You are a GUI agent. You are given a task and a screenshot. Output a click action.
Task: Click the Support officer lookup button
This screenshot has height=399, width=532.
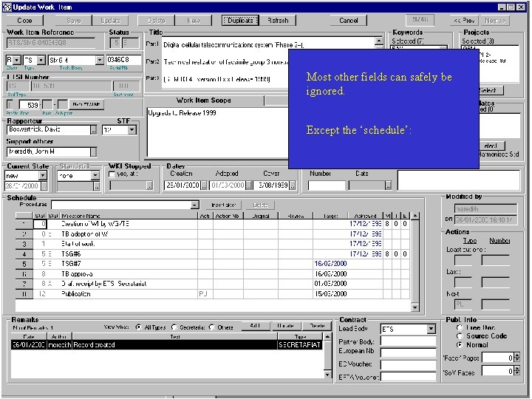(x=93, y=151)
